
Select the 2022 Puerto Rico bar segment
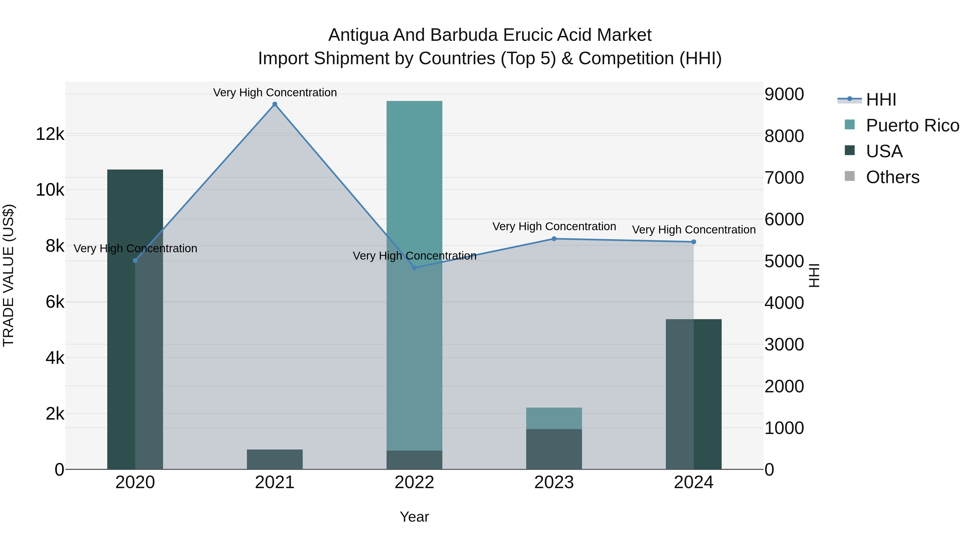[x=414, y=276]
